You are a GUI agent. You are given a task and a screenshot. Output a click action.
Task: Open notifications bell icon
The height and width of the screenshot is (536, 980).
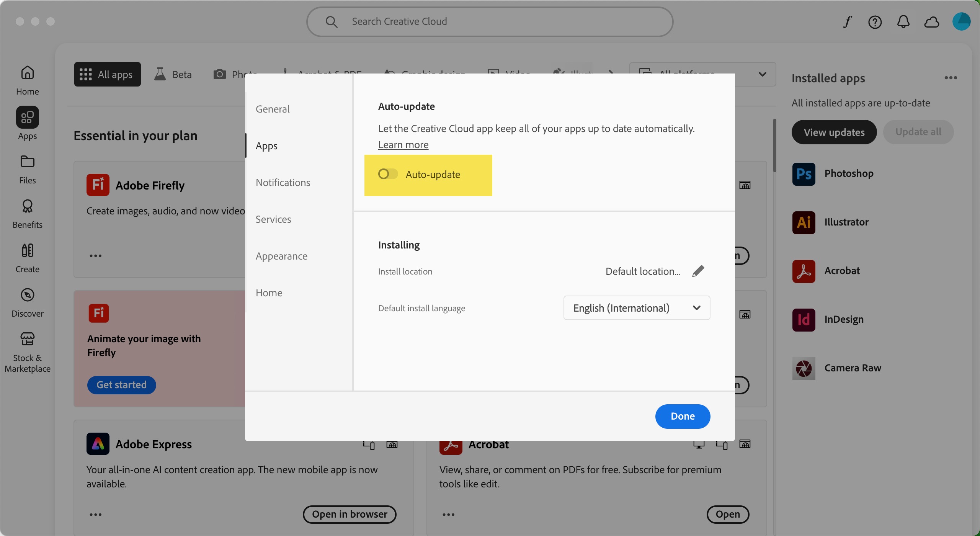(x=903, y=22)
